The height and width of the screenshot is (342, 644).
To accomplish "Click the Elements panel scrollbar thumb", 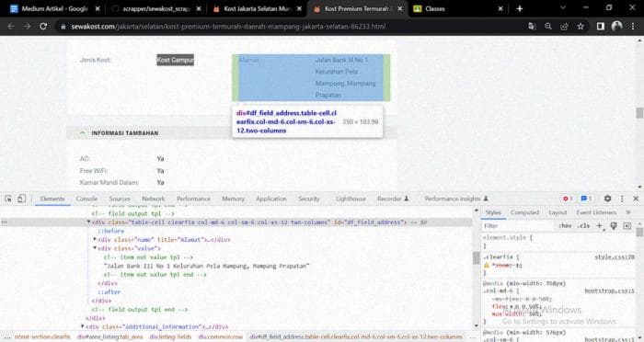I will pyautogui.click(x=476, y=257).
